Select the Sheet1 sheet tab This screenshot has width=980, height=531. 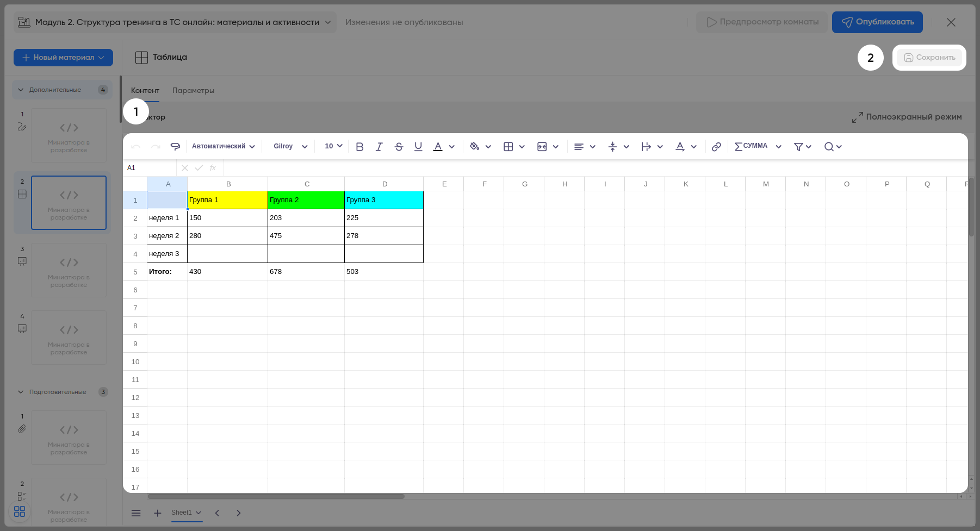[182, 513]
